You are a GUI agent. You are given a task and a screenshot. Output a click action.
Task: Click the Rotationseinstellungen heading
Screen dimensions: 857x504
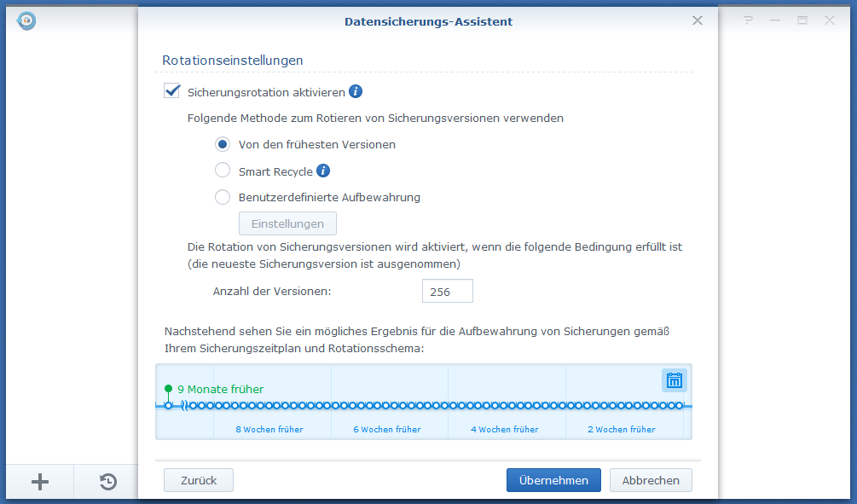coord(233,61)
